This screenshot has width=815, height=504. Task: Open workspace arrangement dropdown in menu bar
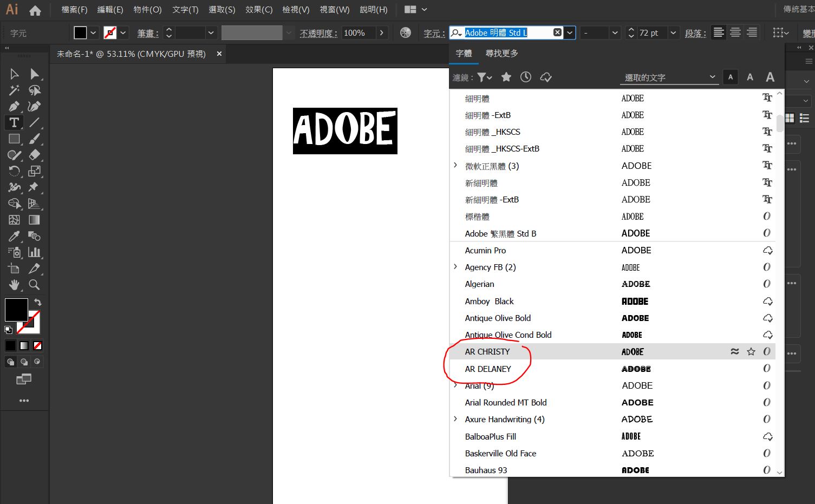click(x=416, y=10)
